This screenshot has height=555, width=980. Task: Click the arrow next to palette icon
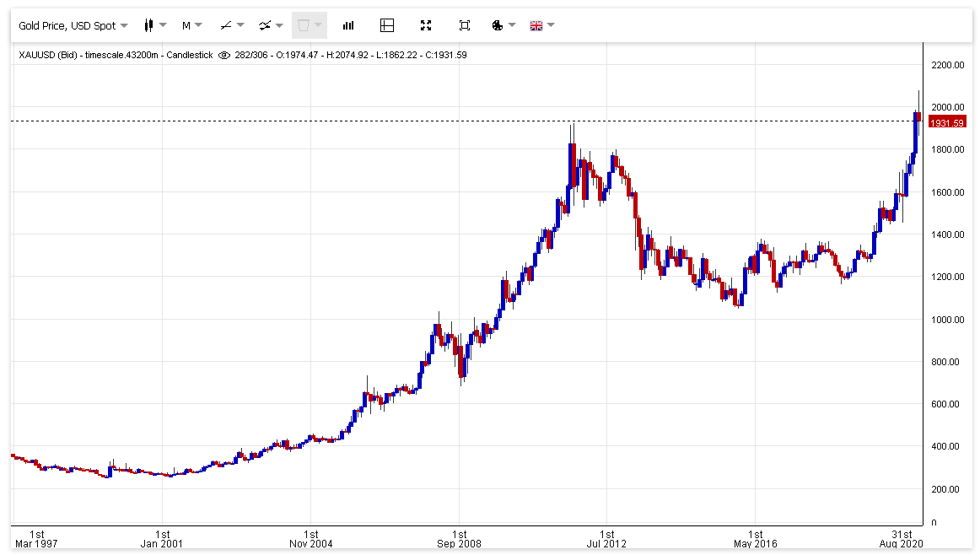pos(512,25)
